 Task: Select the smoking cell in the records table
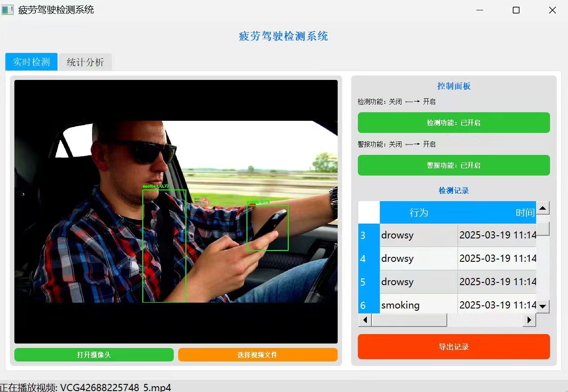click(x=418, y=305)
